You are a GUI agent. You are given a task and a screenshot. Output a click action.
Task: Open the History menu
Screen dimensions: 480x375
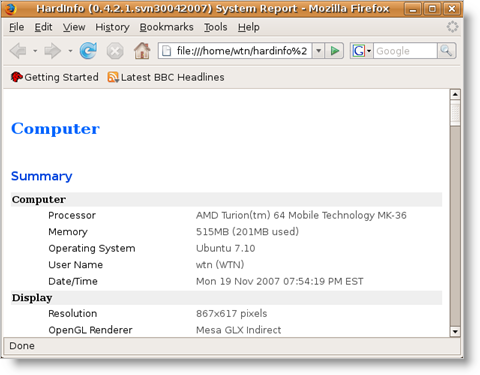pyautogui.click(x=112, y=27)
